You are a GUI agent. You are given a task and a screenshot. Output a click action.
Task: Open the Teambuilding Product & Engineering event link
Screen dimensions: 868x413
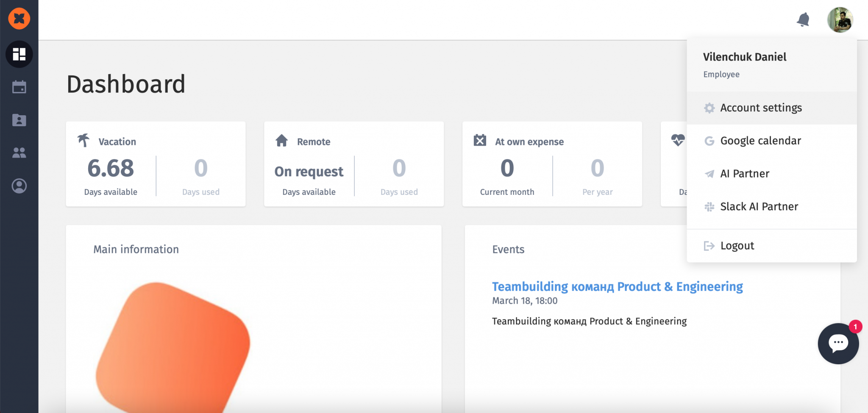coord(617,286)
